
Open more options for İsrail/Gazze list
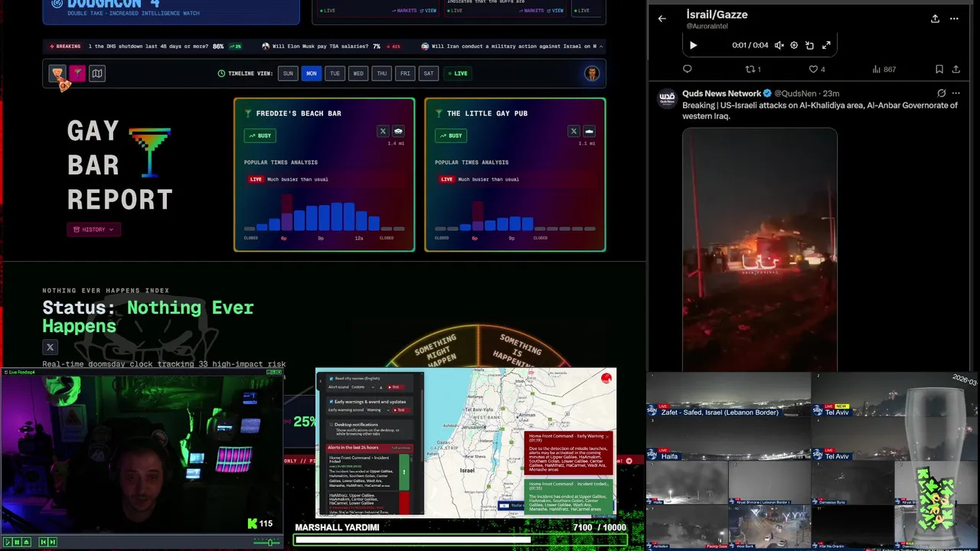click(x=954, y=19)
